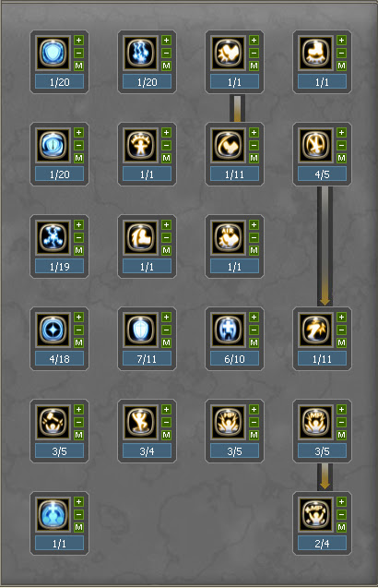Click the blue X-shaped skill at 1/19
Image resolution: width=378 pixels, height=588 pixels.
pos(53,237)
